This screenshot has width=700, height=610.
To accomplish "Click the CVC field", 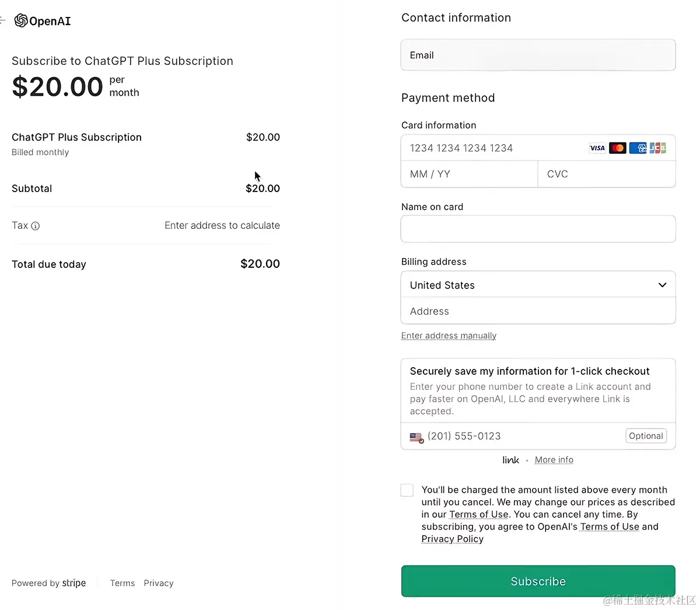I will (605, 174).
